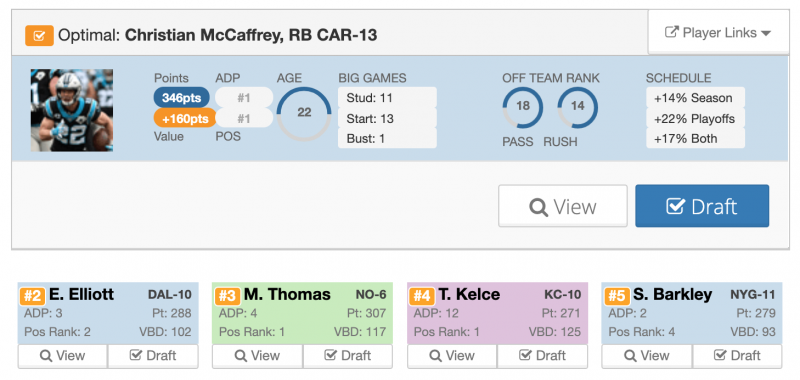The width and height of the screenshot is (800, 380).
Task: Draft E. Elliott from his card
Action: [153, 356]
